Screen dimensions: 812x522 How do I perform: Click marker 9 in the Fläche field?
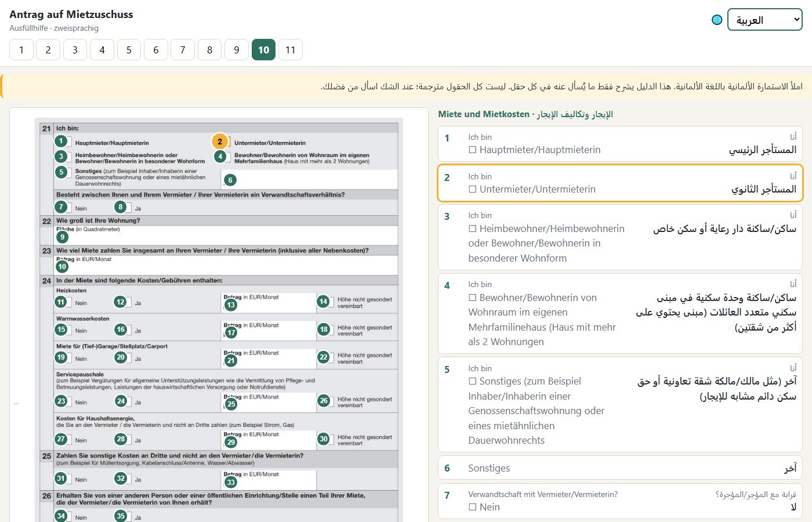coord(63,237)
